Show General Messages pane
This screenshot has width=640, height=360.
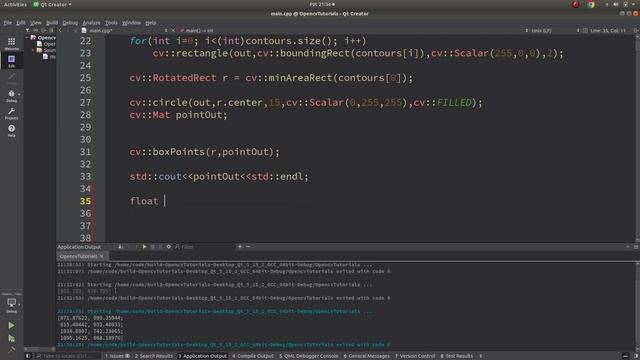click(367, 356)
